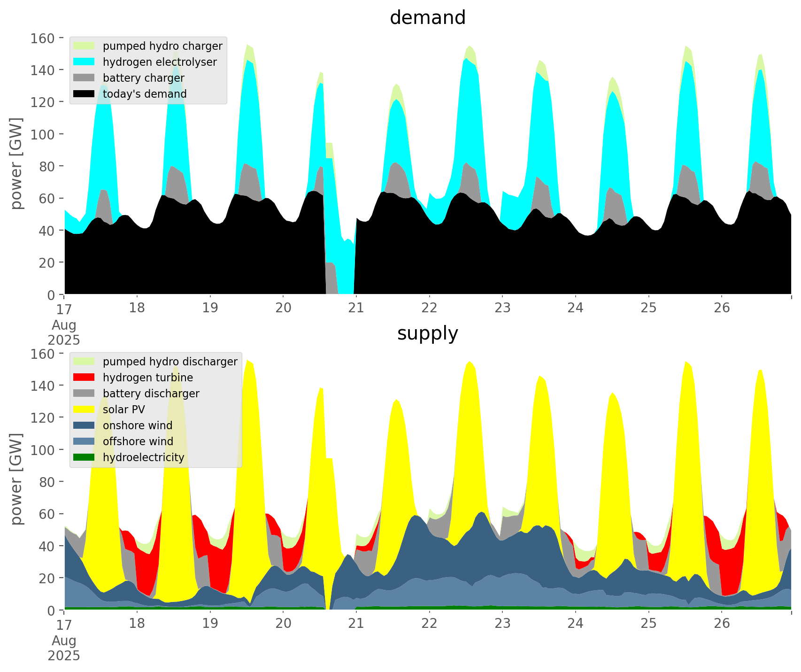Click the black today's demand legend swatch
The width and height of the screenshot is (801, 672).
coord(84,94)
